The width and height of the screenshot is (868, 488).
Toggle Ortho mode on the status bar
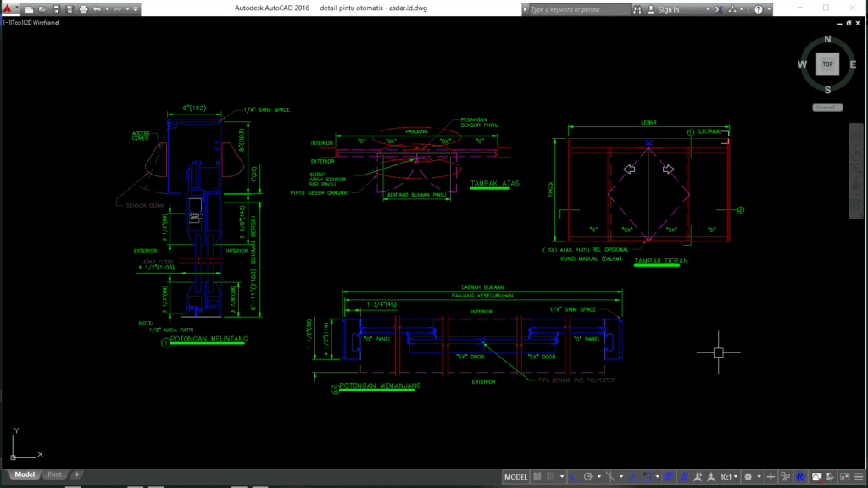pos(575,476)
